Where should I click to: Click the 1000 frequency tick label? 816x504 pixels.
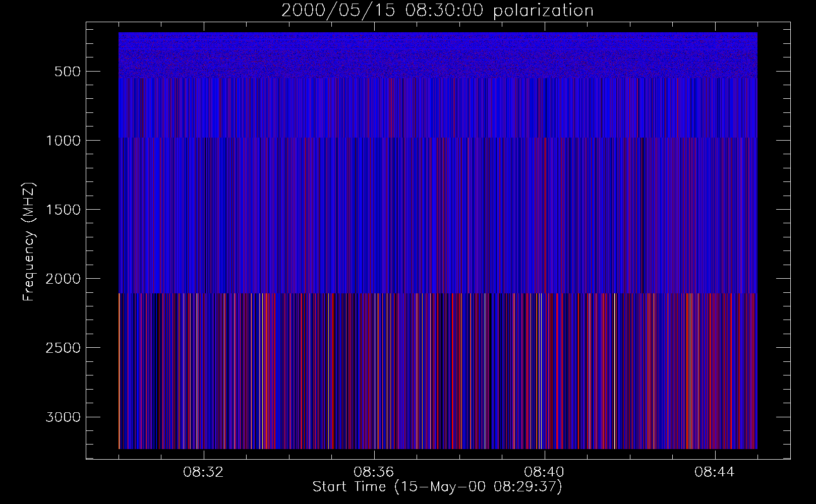pyautogui.click(x=63, y=141)
